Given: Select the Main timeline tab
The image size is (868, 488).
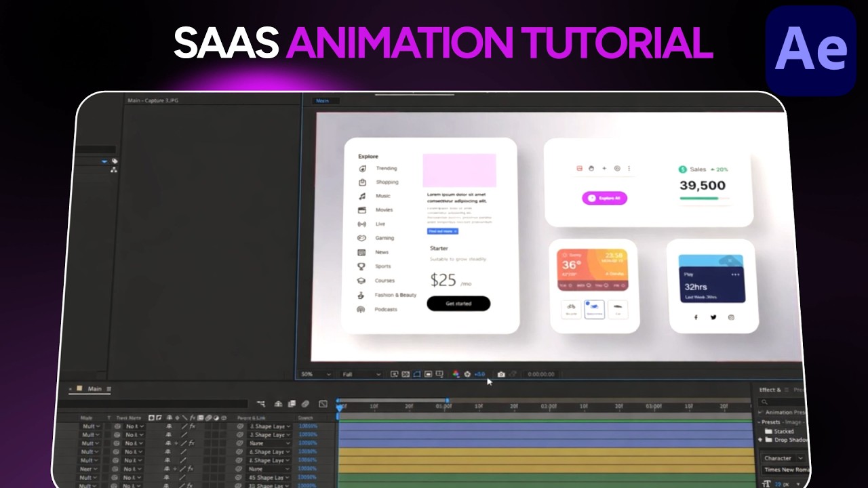Looking at the screenshot, I should [94, 389].
